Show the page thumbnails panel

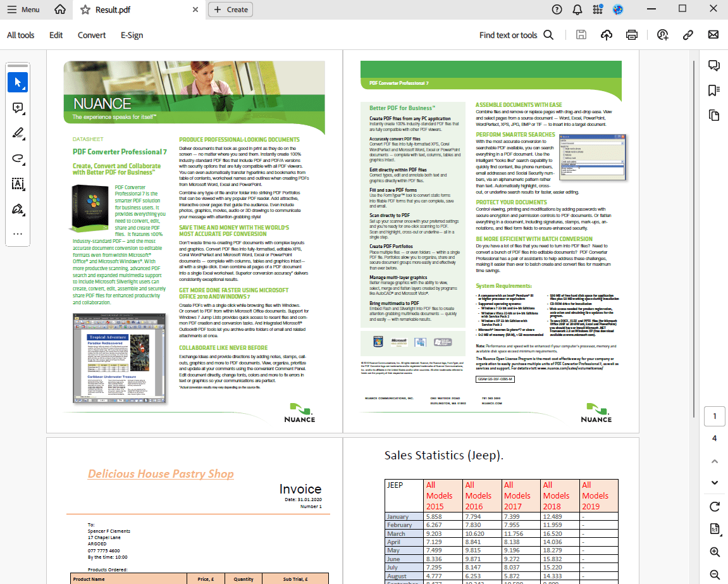714,115
